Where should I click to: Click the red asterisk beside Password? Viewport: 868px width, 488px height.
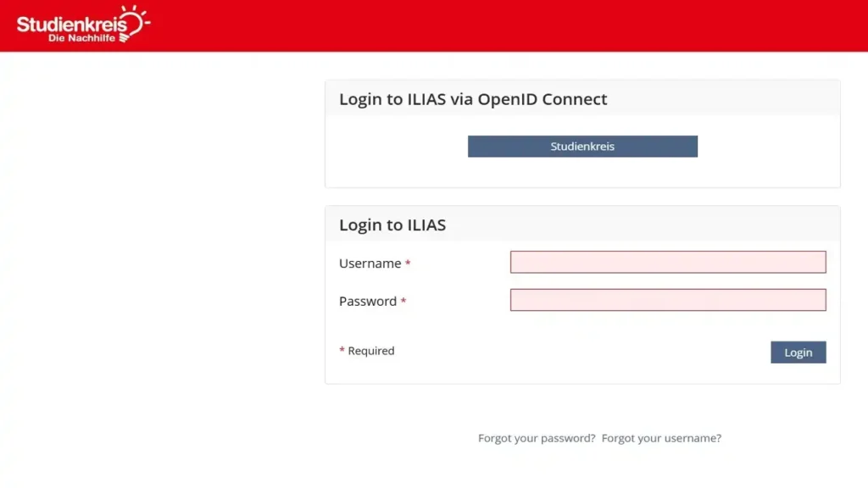403,301
